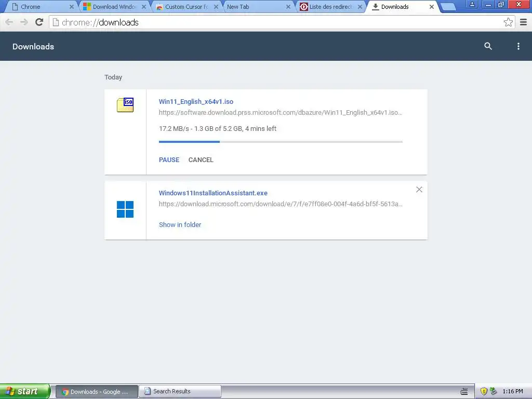The height and width of the screenshot is (399, 532).
Task: Click the security shield tray icon
Action: tap(484, 391)
